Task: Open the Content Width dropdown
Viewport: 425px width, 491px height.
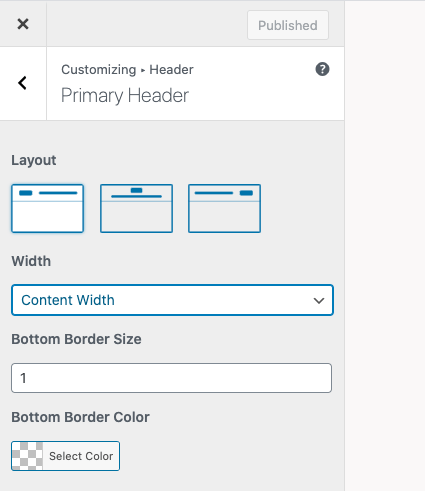Action: pos(172,300)
